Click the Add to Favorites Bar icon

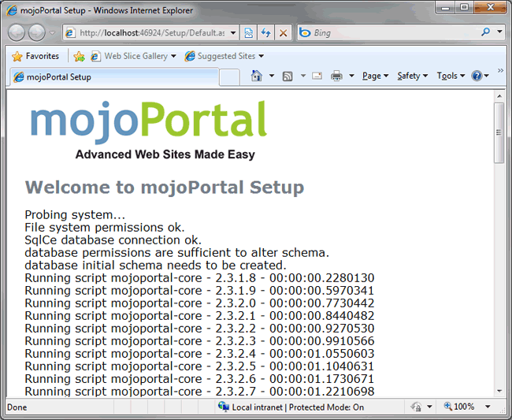click(x=79, y=57)
